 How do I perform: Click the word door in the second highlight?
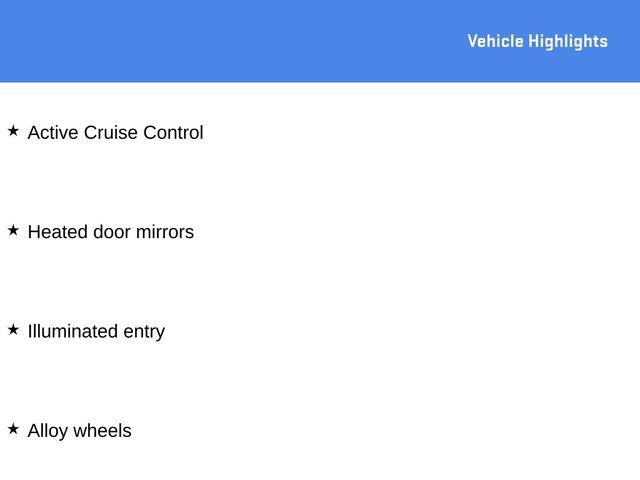click(113, 232)
